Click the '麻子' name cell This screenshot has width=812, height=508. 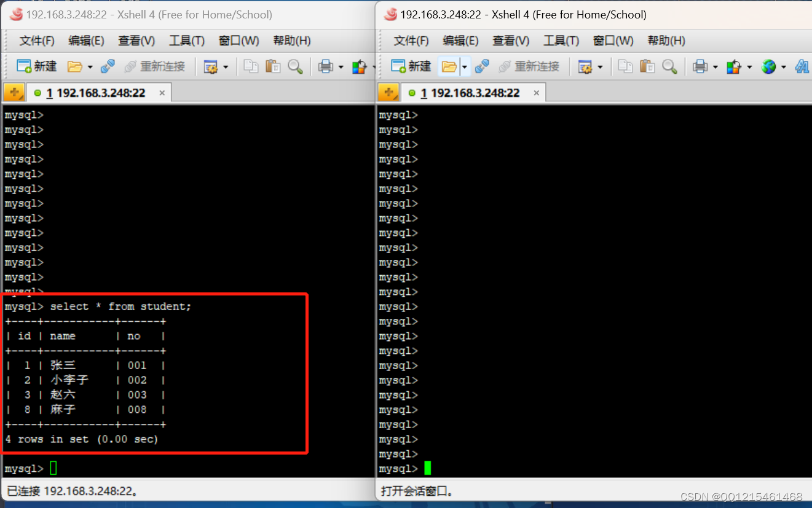[x=63, y=410]
